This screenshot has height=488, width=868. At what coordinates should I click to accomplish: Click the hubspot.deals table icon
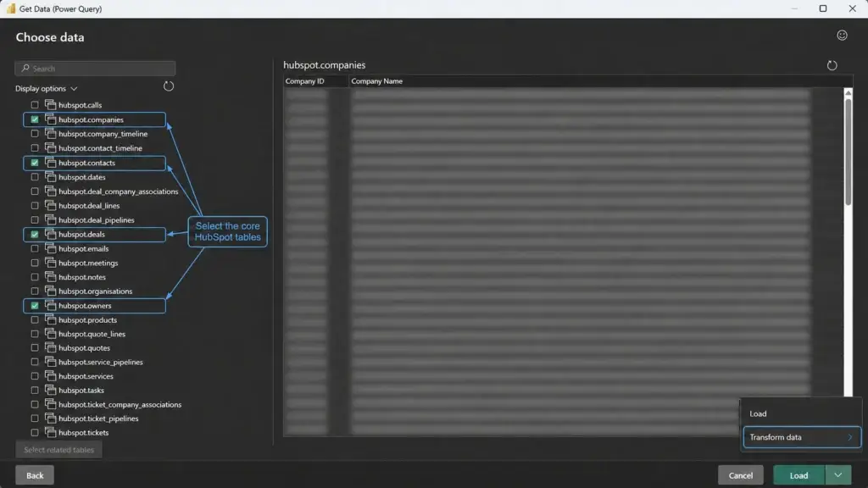tap(50, 234)
